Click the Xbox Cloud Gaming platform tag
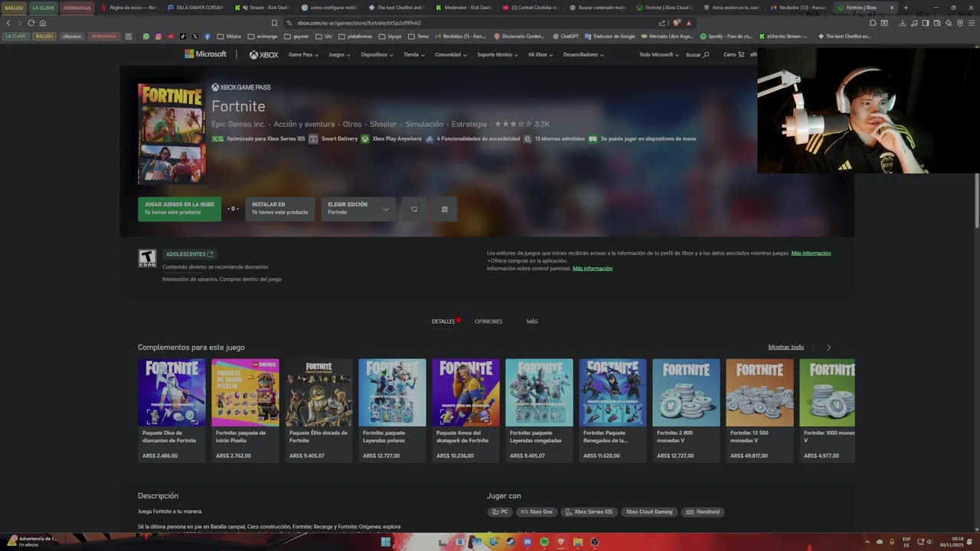The image size is (980, 551). tap(648, 512)
